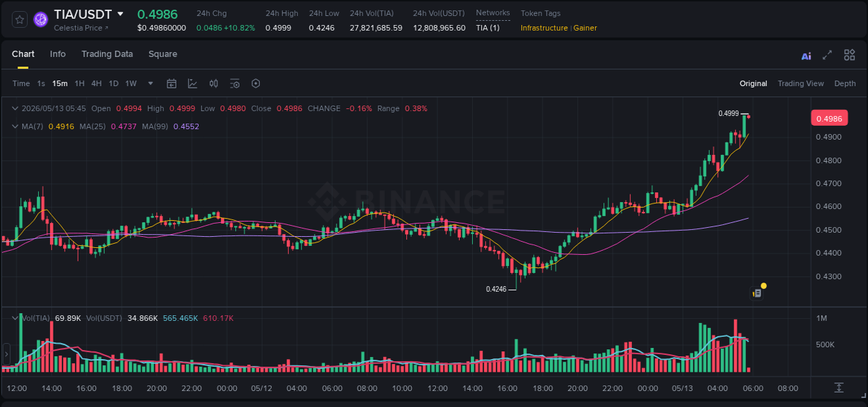Select the 1D interval

pyautogui.click(x=113, y=83)
